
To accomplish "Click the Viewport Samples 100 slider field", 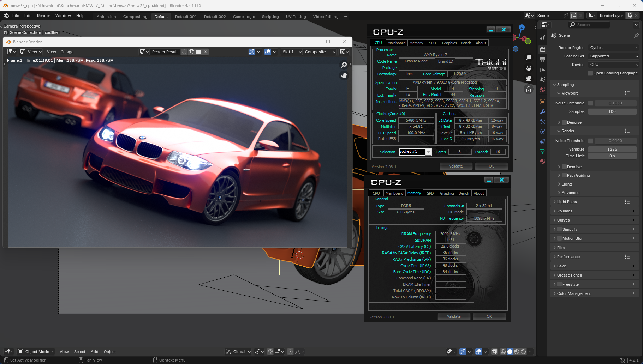I will (x=612, y=111).
